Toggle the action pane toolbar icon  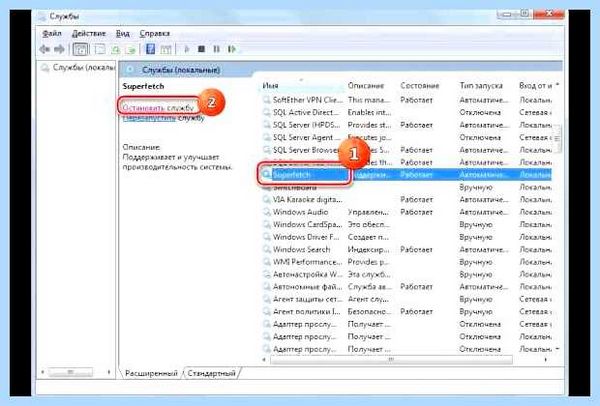pos(166,49)
